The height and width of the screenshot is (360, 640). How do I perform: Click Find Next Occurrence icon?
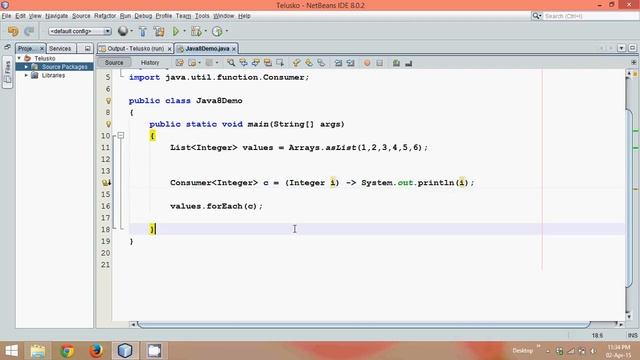tap(256, 63)
